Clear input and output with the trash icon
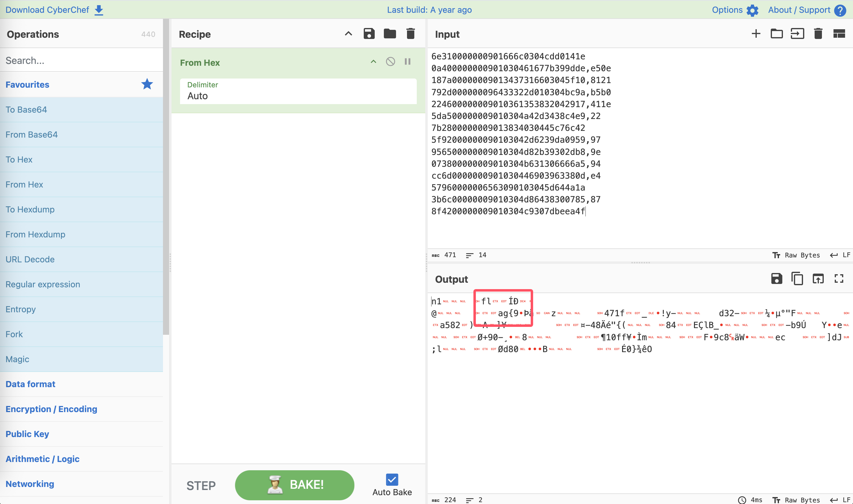The image size is (853, 504). click(x=818, y=33)
